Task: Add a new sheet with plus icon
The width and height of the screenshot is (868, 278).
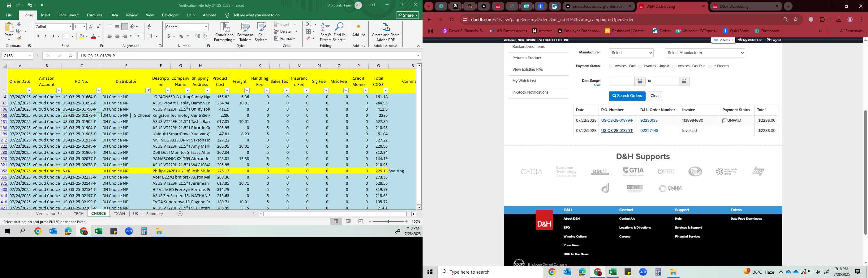Action: tap(180, 214)
